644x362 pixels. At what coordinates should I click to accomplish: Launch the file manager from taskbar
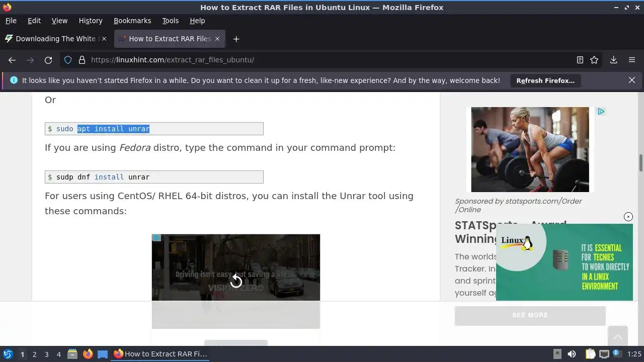point(72,354)
